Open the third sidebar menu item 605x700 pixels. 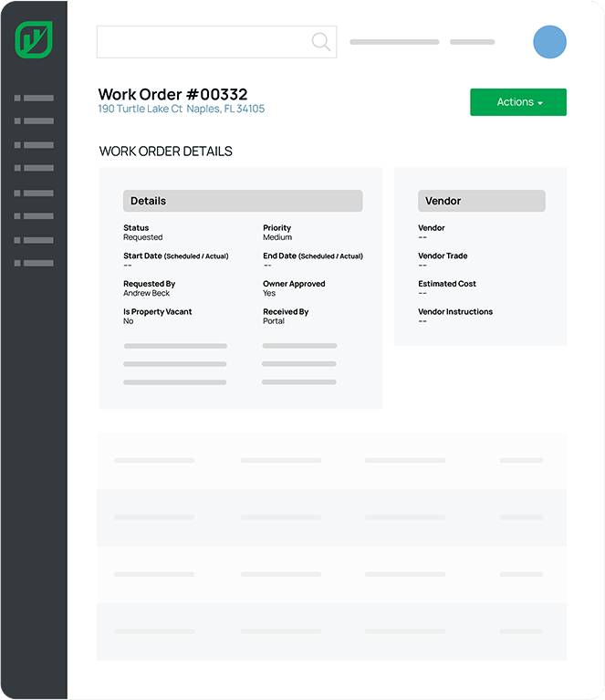pos(34,145)
